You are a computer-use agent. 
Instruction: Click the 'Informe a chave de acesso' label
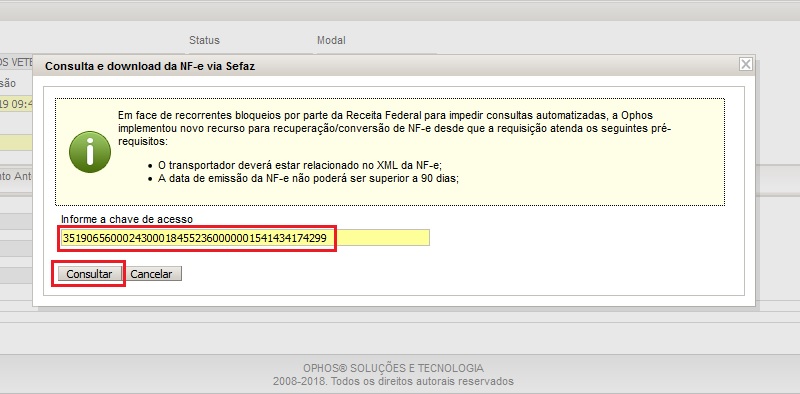point(127,219)
